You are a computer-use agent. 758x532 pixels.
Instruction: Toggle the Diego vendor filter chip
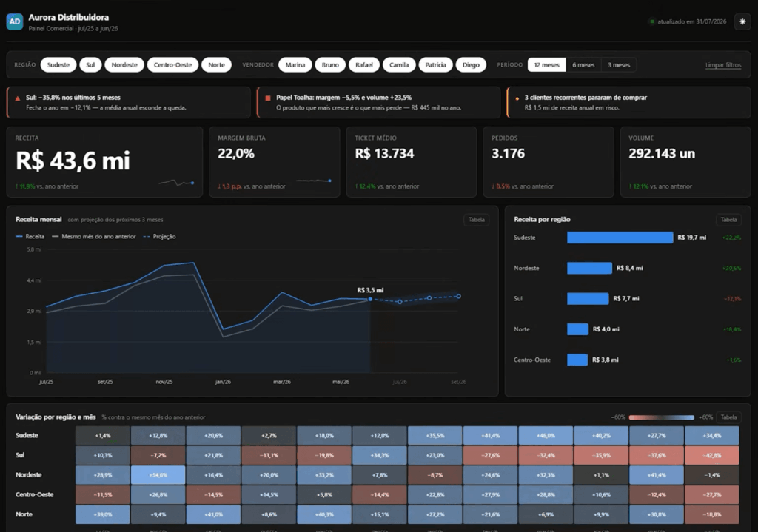[471, 65]
